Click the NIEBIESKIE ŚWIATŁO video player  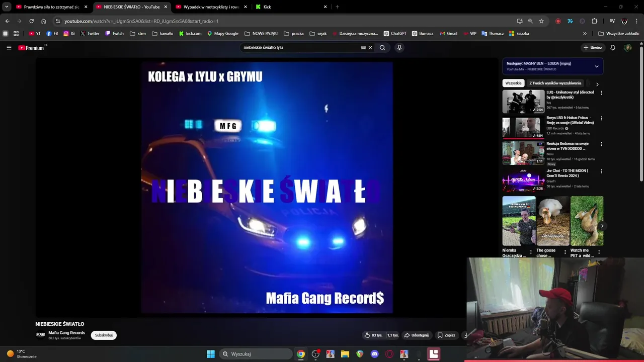tap(267, 188)
